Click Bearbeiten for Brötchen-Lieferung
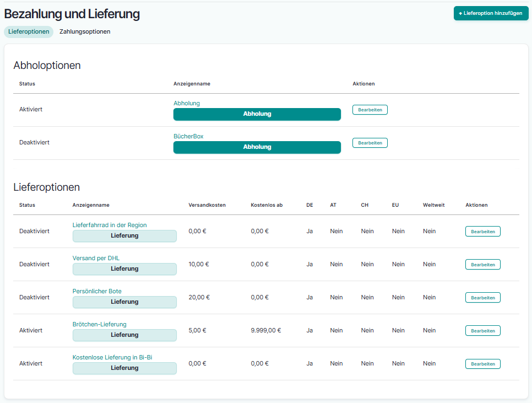Screen dimensions: 532x403 482,331
